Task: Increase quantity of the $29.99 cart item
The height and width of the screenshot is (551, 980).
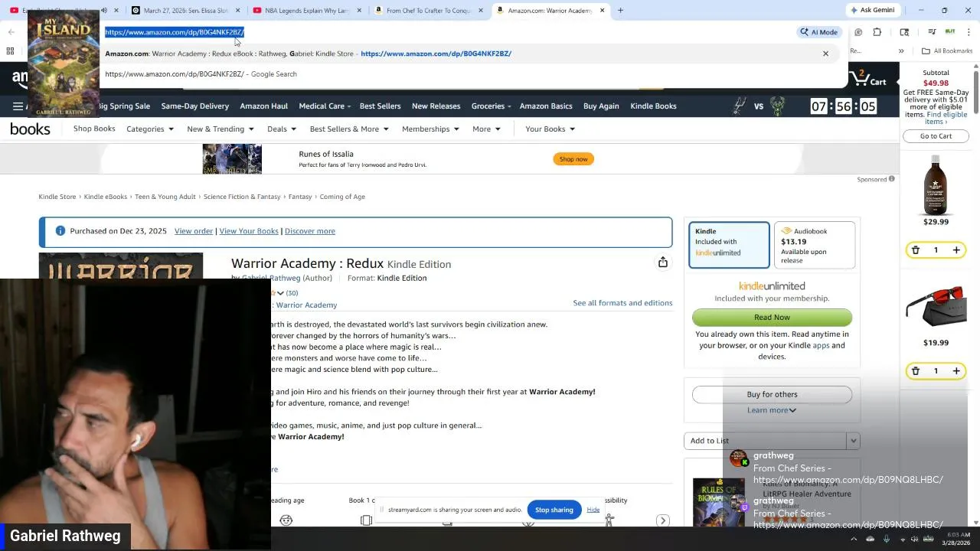Action: tap(956, 250)
